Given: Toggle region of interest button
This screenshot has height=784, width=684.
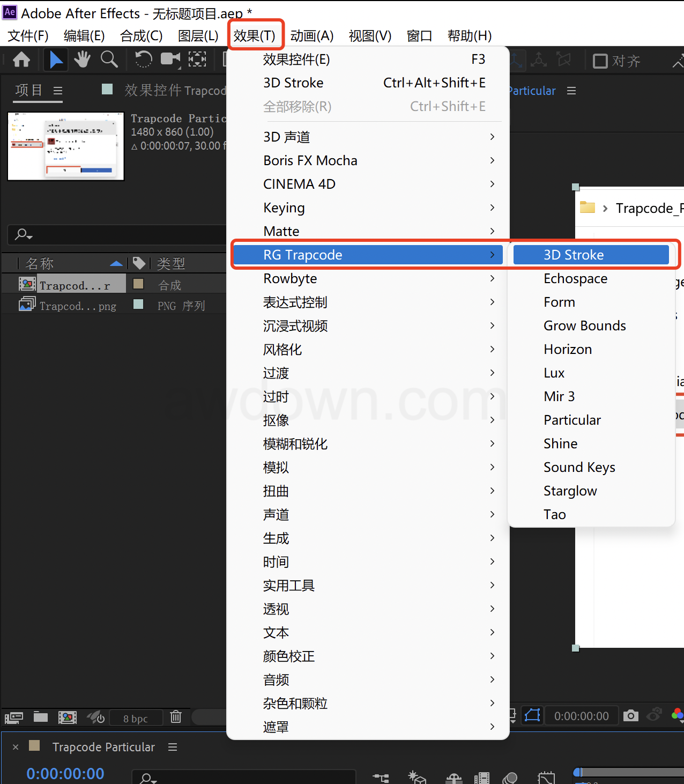Looking at the screenshot, I should point(532,715).
